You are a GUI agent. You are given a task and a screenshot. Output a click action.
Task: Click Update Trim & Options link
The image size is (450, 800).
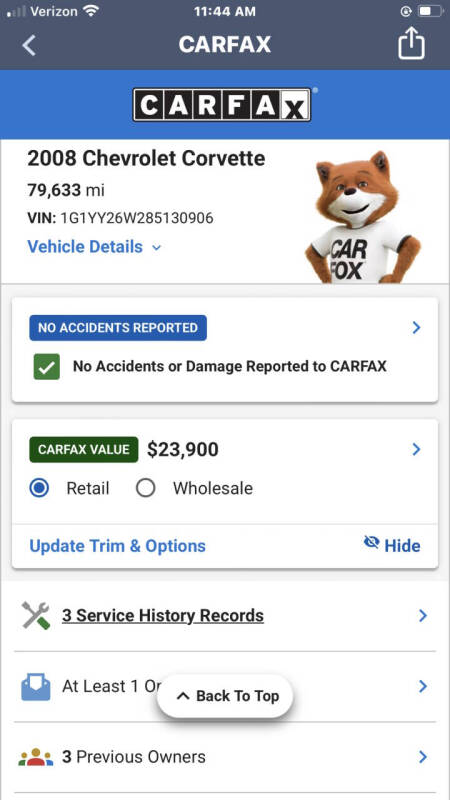(x=117, y=546)
